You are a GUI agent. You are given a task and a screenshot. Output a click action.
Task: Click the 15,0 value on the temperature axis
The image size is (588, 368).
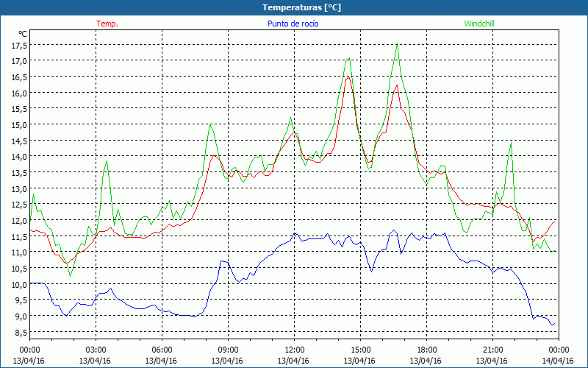pyautogui.click(x=20, y=124)
